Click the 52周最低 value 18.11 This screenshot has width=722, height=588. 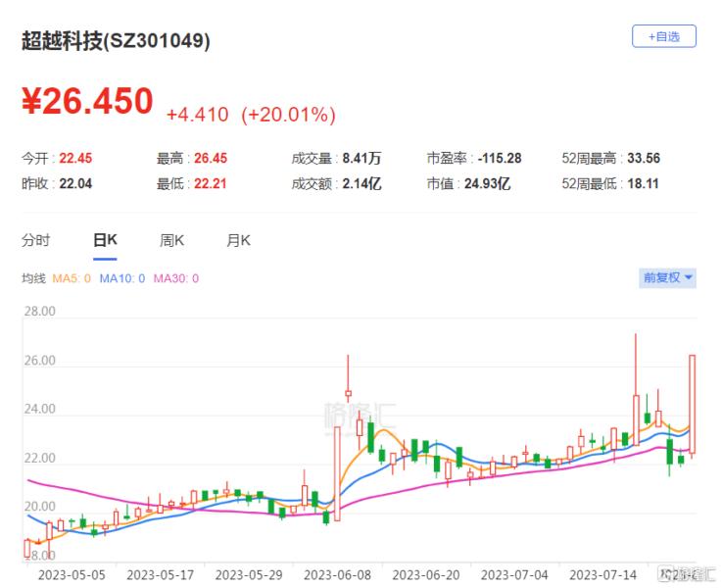643,183
